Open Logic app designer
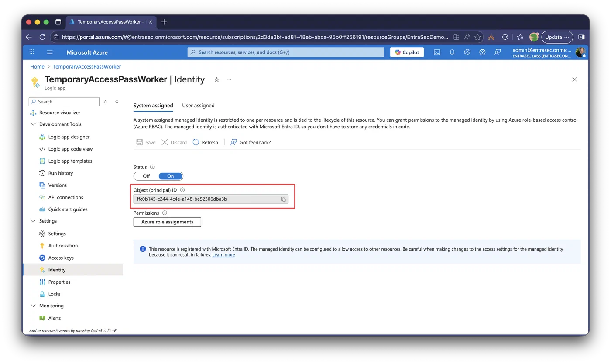611x364 pixels. point(69,137)
